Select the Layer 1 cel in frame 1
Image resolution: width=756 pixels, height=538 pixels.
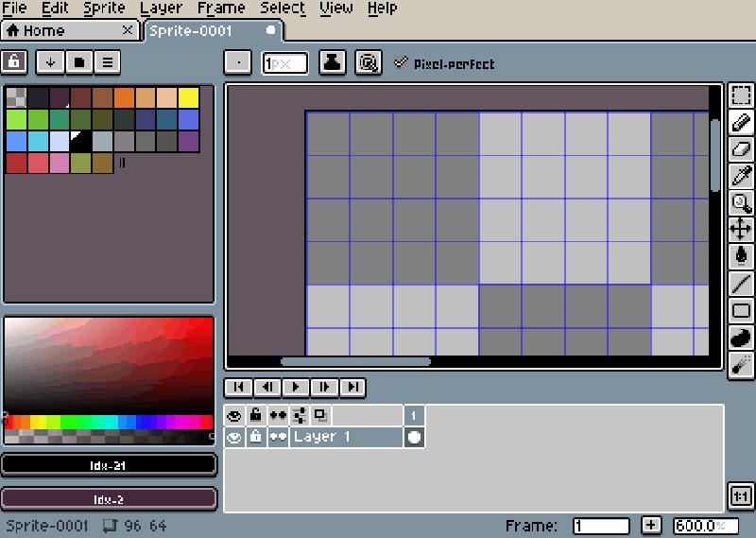[414, 437]
